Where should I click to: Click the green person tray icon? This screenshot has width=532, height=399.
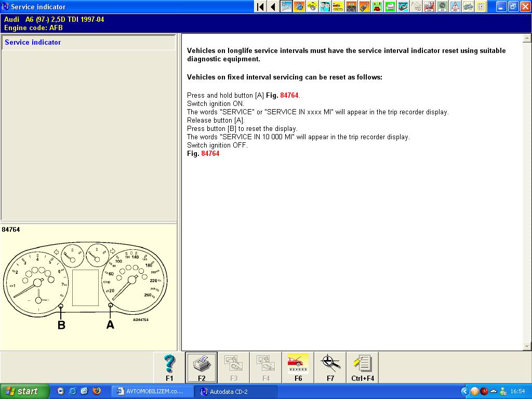point(503,392)
